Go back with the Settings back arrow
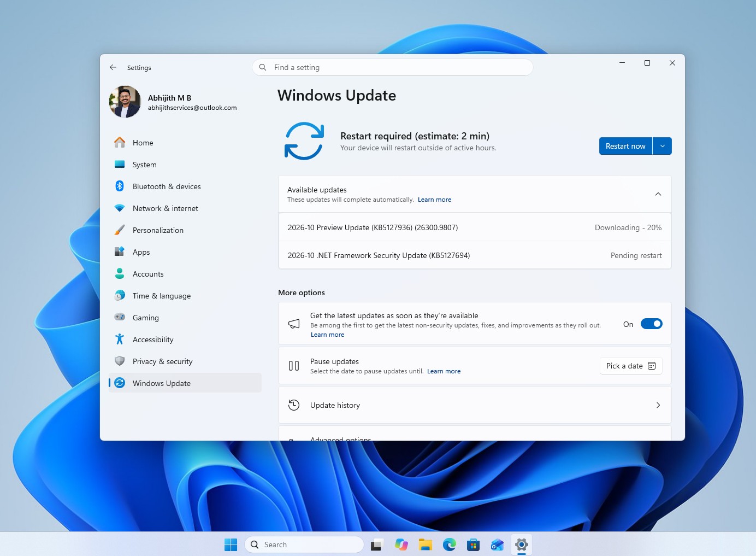Screen dimensions: 756x556 click(113, 67)
